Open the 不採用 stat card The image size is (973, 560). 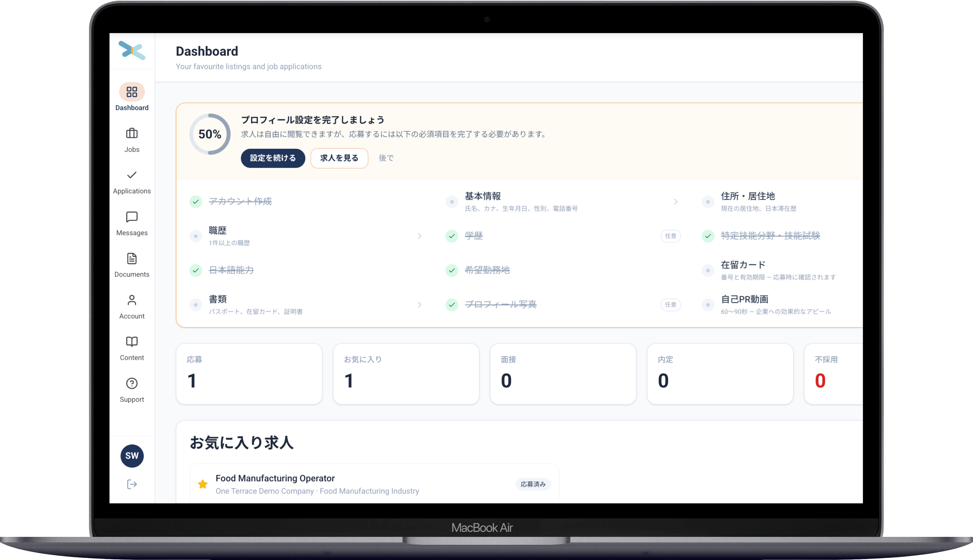pos(833,374)
